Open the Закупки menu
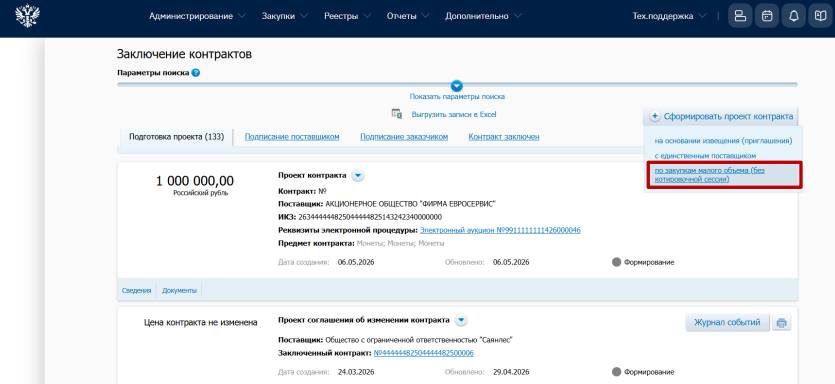Screen dimensions: 835x384 click(x=284, y=16)
